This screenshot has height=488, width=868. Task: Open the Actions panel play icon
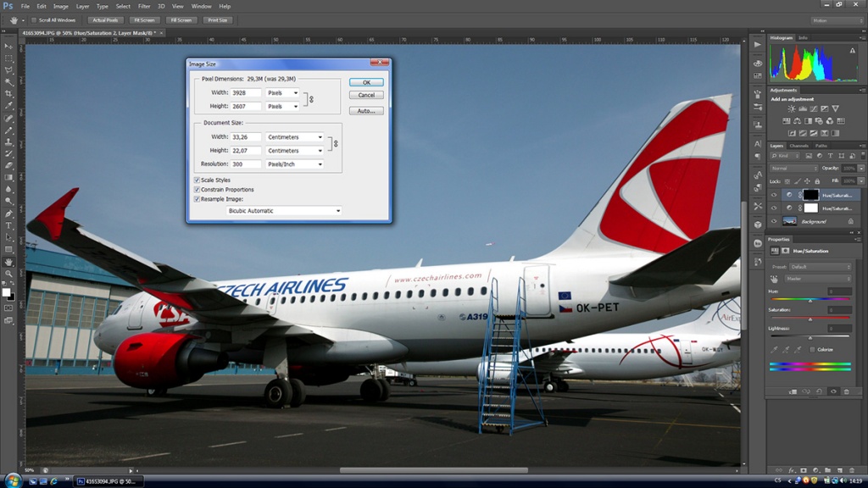click(x=757, y=44)
